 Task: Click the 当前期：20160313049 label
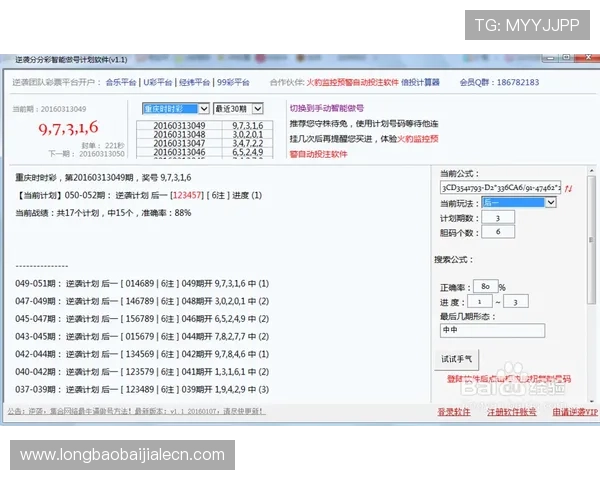(x=49, y=109)
